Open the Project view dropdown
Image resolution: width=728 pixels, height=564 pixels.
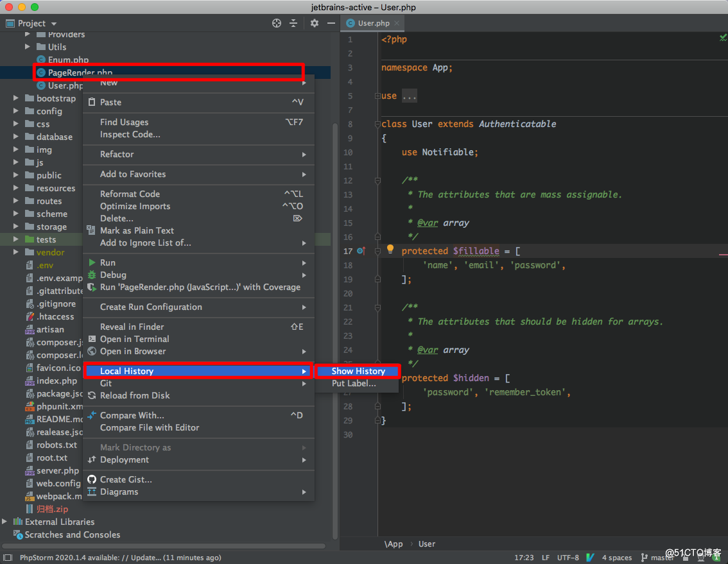(54, 24)
